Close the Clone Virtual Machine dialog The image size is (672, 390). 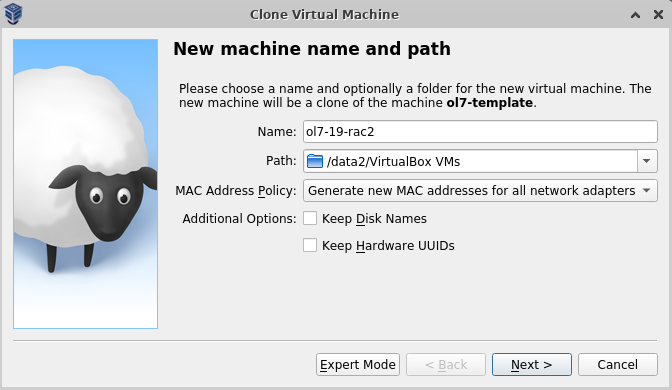click(658, 15)
